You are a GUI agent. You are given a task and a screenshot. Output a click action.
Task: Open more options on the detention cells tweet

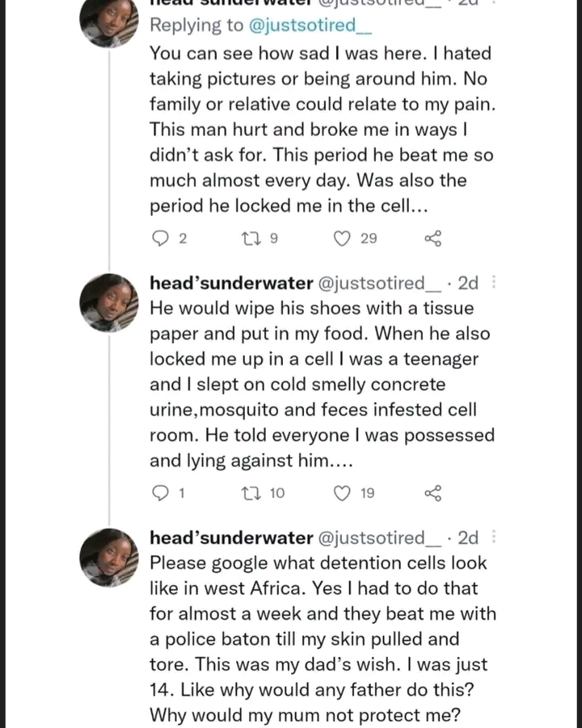pyautogui.click(x=494, y=537)
